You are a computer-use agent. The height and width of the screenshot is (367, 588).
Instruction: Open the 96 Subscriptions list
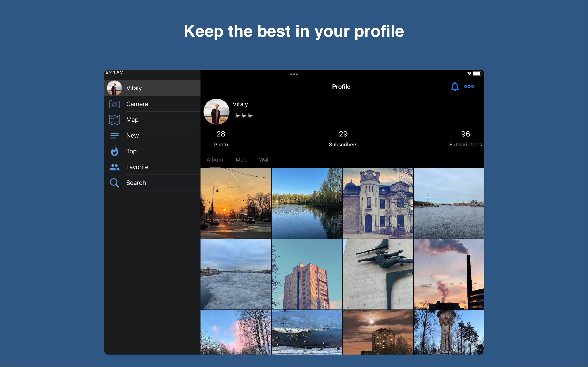[x=465, y=139]
